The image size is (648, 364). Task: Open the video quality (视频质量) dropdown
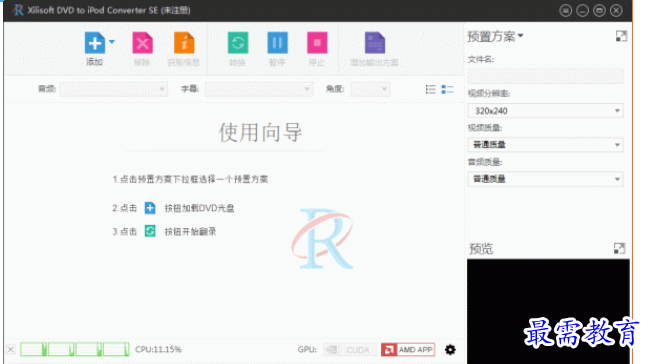(546, 145)
